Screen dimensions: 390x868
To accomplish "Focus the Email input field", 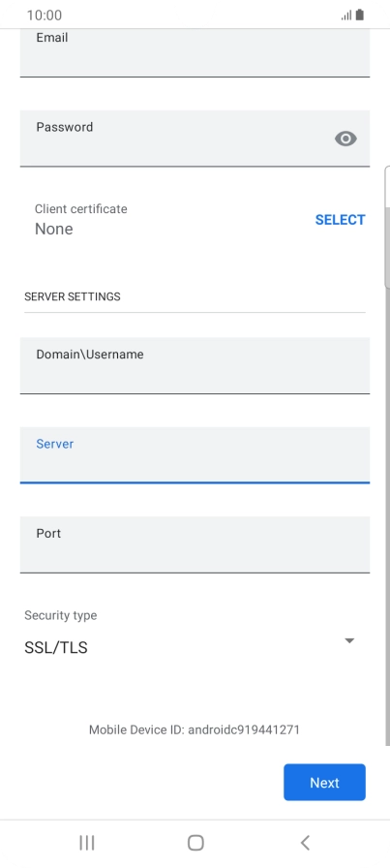I will [195, 52].
